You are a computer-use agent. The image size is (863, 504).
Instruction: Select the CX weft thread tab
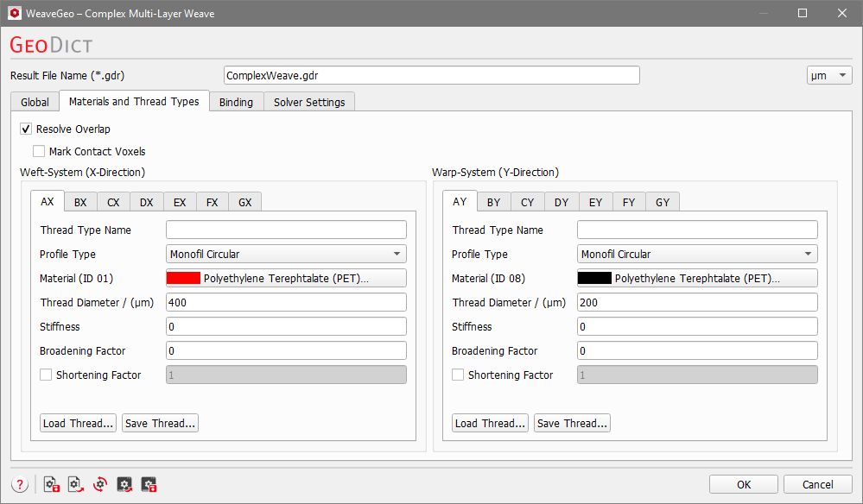pyautogui.click(x=113, y=202)
